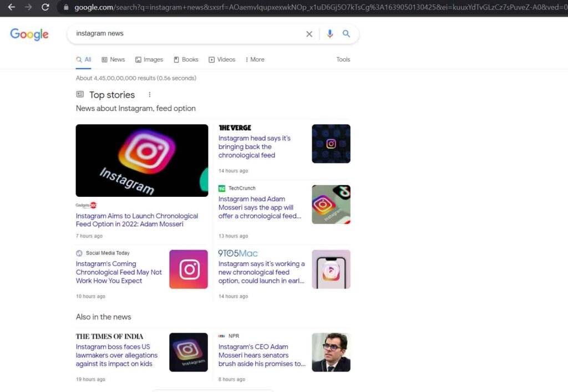
Task: Click the '10 hours ago' timestamp
Action: tap(90, 297)
